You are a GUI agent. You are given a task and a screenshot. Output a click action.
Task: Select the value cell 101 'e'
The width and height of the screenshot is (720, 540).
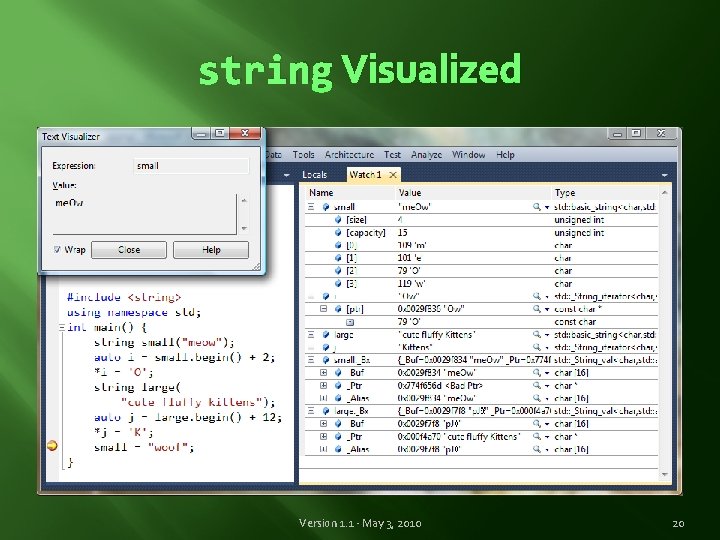coord(473,258)
